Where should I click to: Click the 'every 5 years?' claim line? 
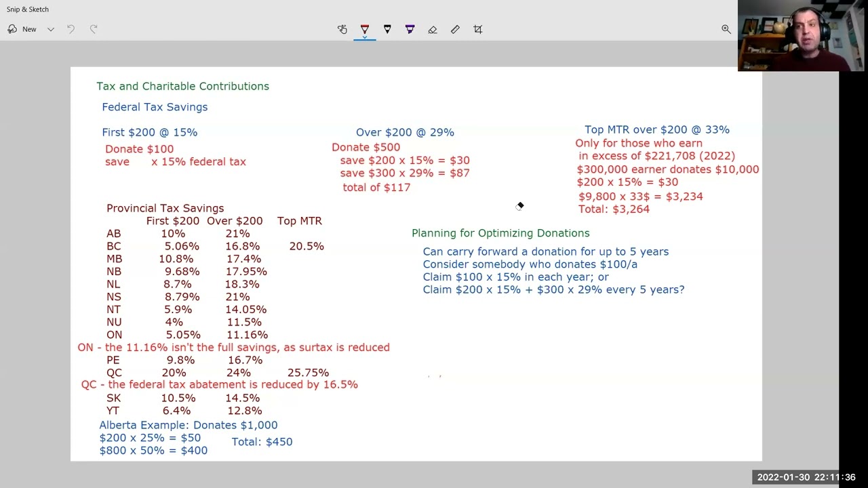click(x=554, y=289)
